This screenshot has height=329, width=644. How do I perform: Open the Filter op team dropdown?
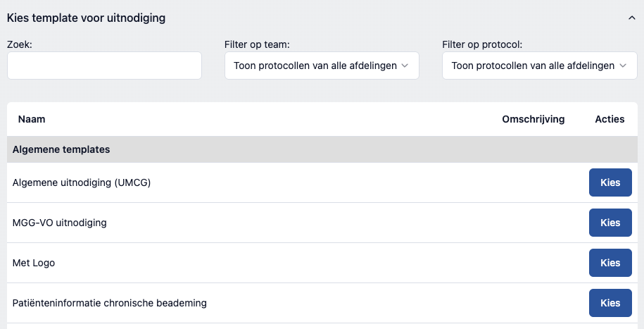pos(322,66)
